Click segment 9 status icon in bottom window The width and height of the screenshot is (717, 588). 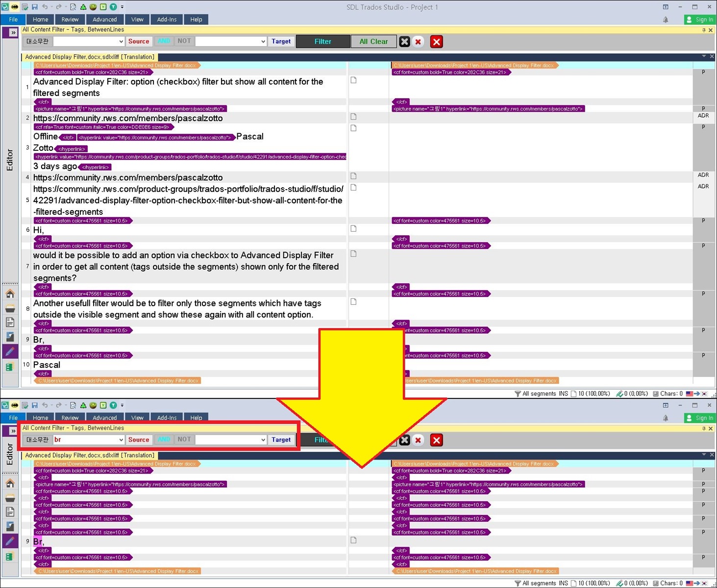point(353,540)
